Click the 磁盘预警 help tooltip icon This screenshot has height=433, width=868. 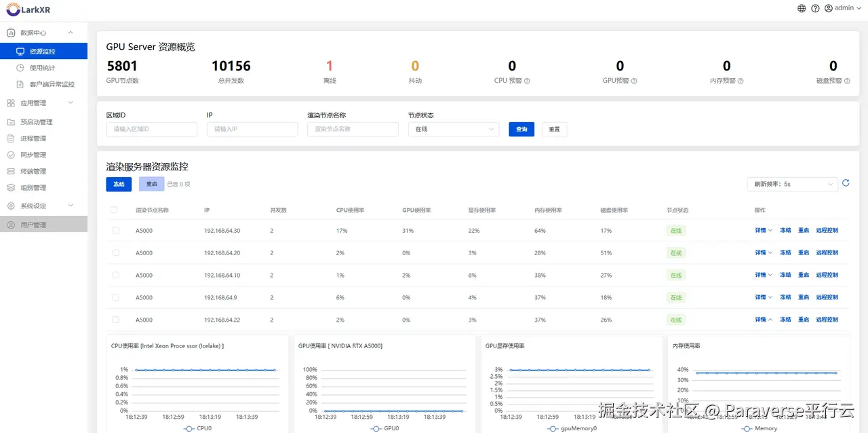pyautogui.click(x=847, y=81)
